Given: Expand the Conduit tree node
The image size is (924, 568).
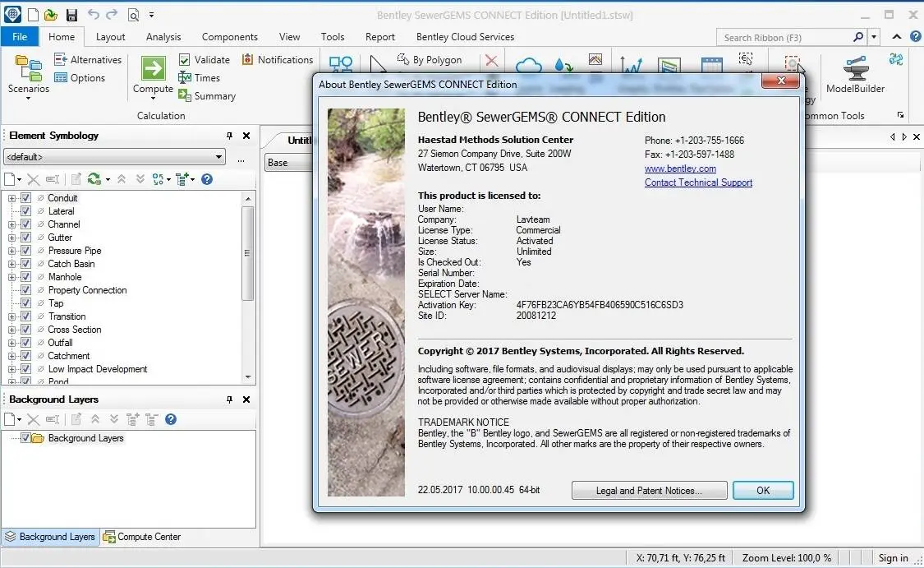Looking at the screenshot, I should click(x=11, y=198).
